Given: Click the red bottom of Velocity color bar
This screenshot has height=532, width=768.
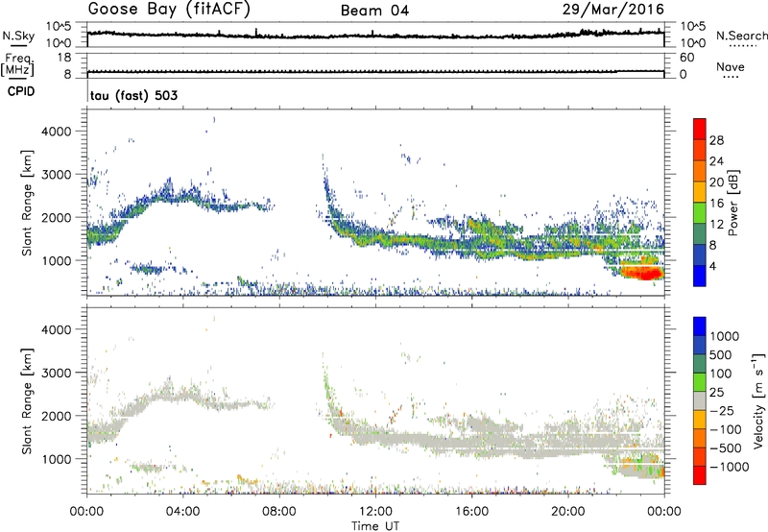Looking at the screenshot, I should pos(700,474).
